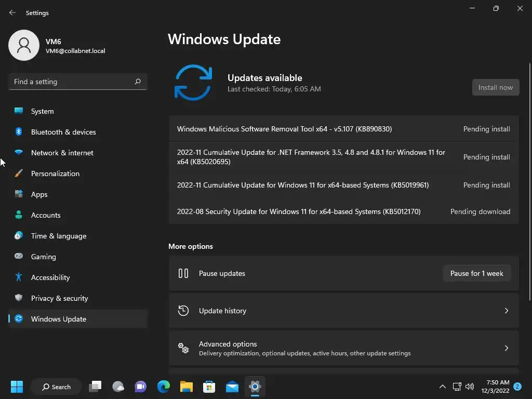This screenshot has height=399, width=532.
Task: Click the 7:50 AM clock and date
Action: [495, 387]
